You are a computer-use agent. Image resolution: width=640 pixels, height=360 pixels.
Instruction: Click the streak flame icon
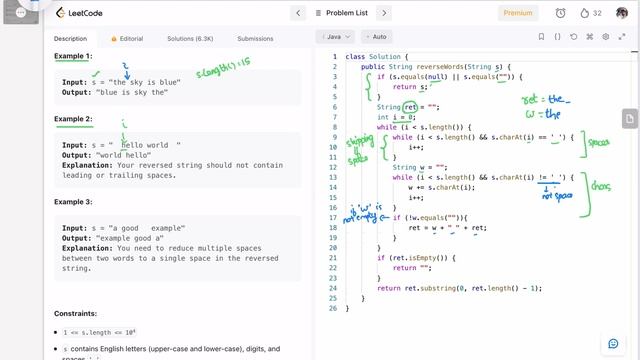584,13
